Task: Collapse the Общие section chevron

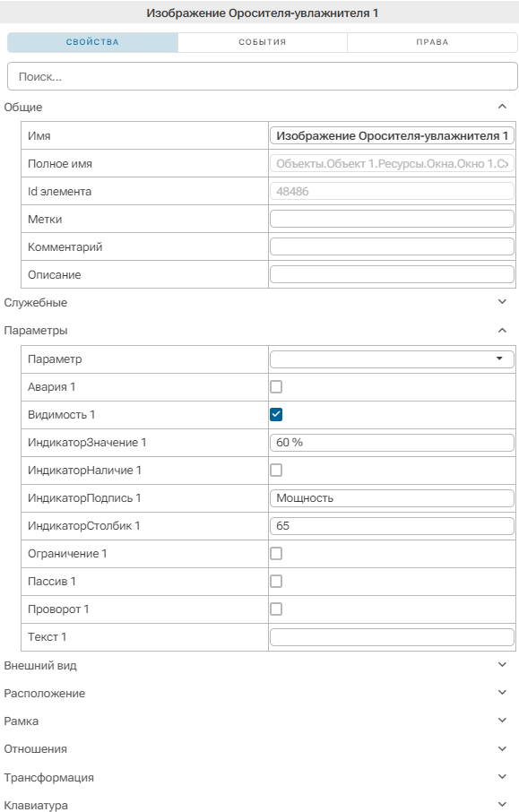Action: click(x=501, y=107)
